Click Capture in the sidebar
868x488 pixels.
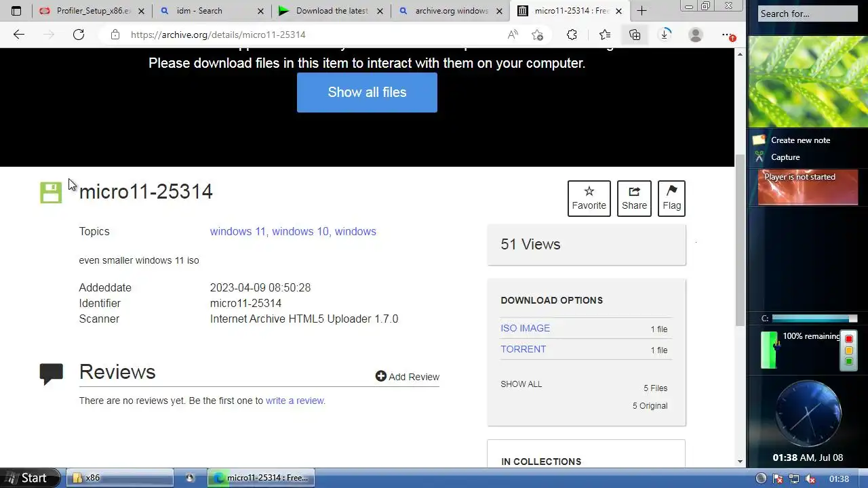[x=785, y=157]
